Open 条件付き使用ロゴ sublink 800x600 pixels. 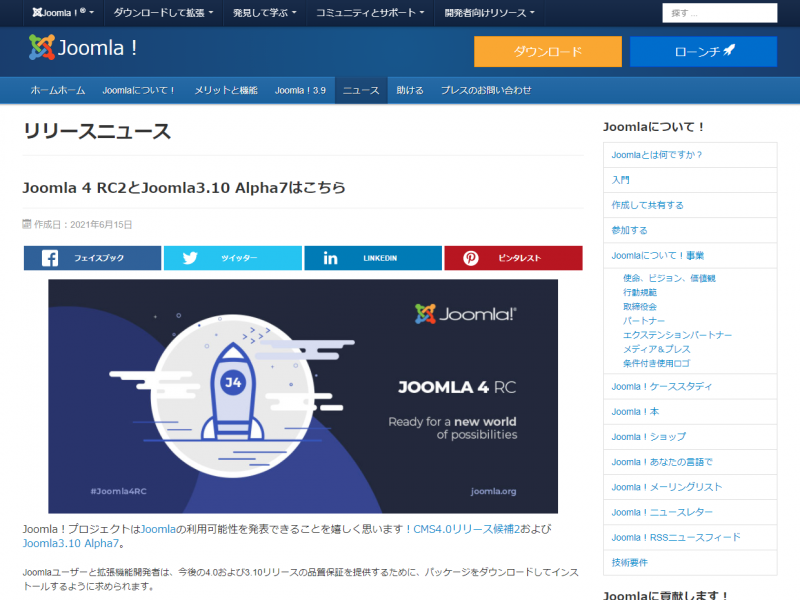[x=657, y=364]
